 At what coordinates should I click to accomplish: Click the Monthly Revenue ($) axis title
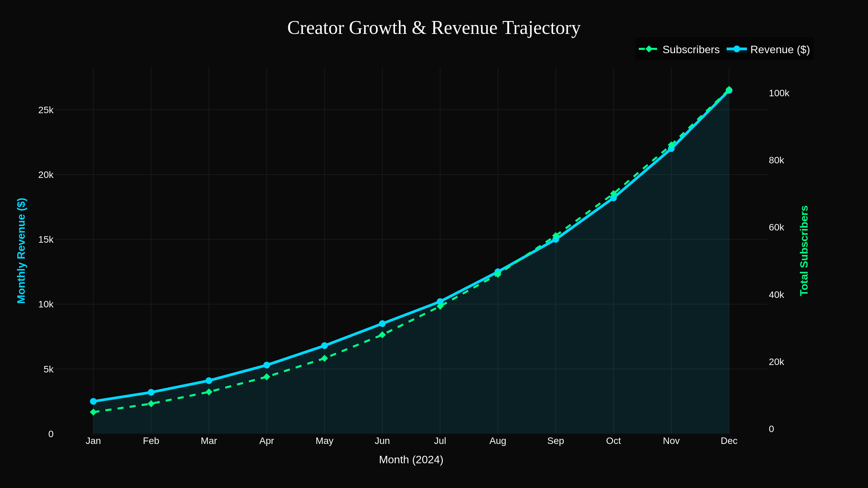pos(21,250)
